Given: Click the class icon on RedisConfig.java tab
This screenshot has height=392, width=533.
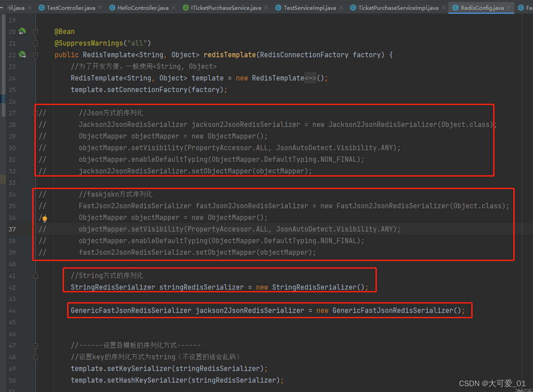Looking at the screenshot, I should (456, 8).
